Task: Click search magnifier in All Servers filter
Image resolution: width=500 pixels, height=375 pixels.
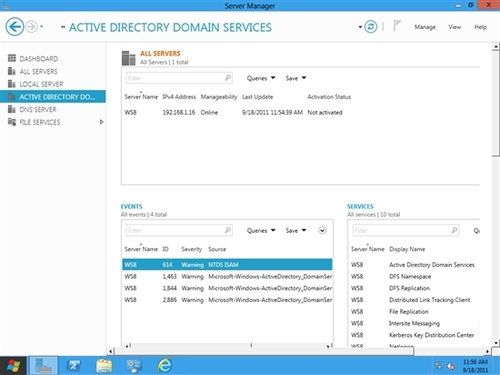Action: 228,78
